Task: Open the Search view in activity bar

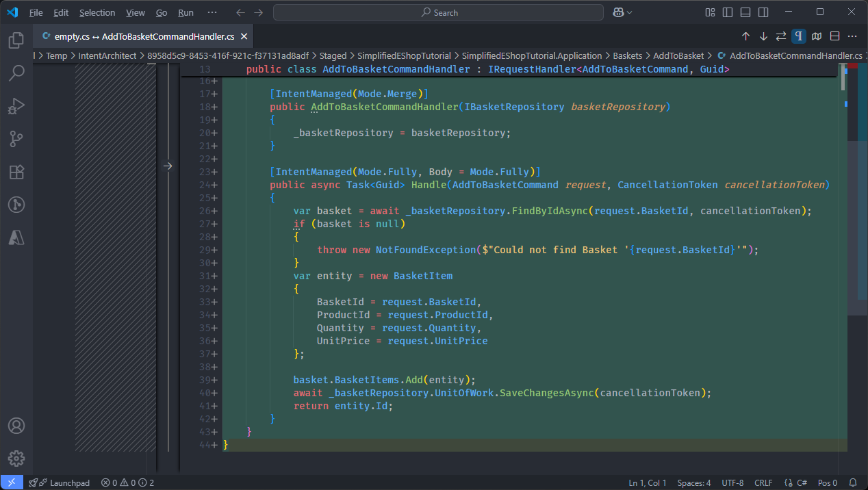Action: pyautogui.click(x=16, y=73)
